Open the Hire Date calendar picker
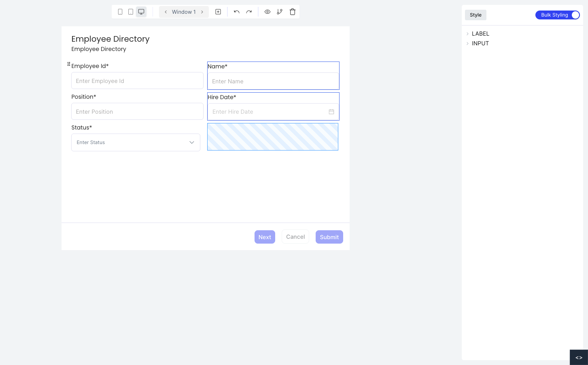Image resolution: width=588 pixels, height=365 pixels. [x=331, y=112]
